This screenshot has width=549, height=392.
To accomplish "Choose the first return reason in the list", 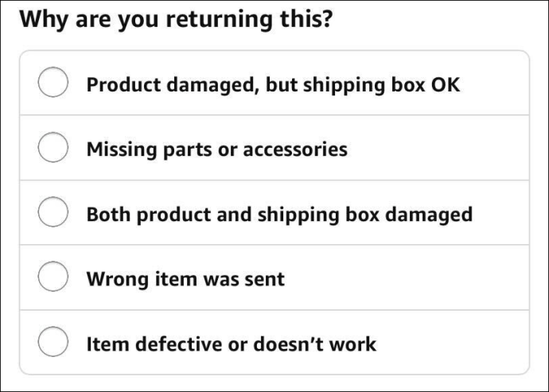I will (x=274, y=83).
